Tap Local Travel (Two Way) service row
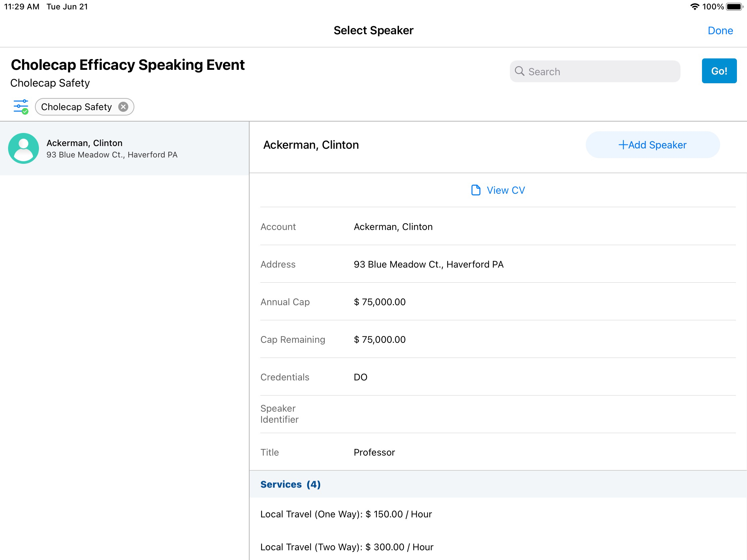The height and width of the screenshot is (560, 747). [347, 547]
